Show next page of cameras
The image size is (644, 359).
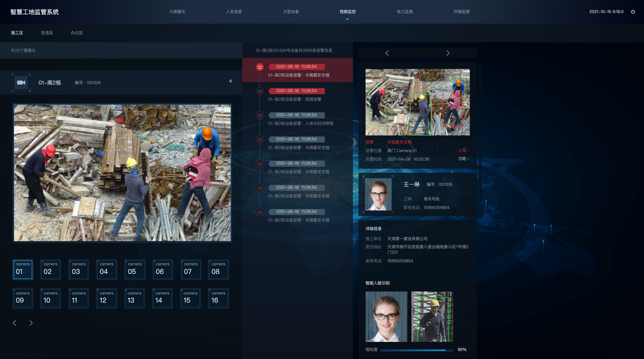31,323
